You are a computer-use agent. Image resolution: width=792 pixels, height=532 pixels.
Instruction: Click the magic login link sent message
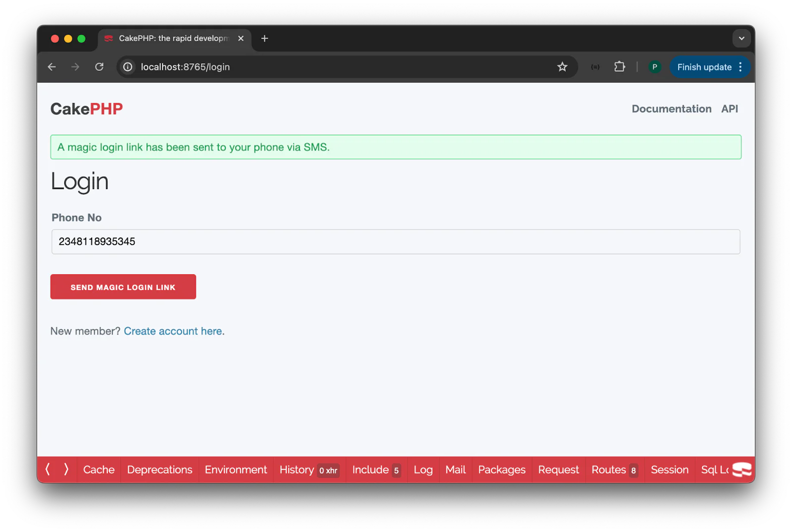tap(396, 147)
